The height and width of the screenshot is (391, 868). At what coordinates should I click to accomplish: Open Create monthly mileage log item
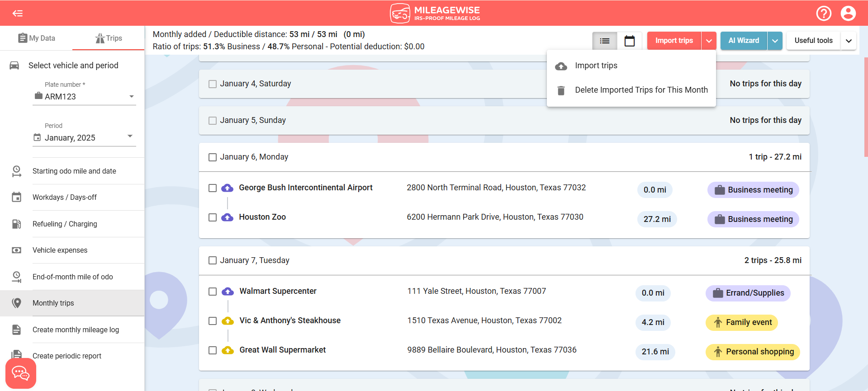pos(72,330)
